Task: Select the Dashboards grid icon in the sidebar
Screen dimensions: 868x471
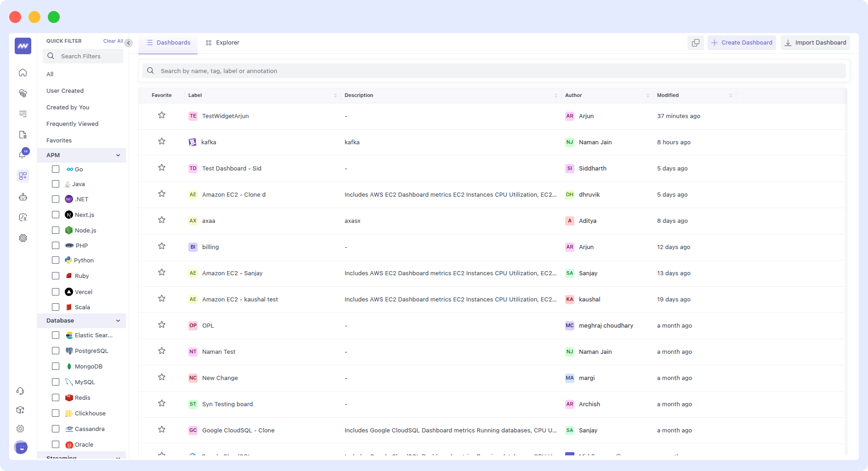Action: click(x=23, y=176)
